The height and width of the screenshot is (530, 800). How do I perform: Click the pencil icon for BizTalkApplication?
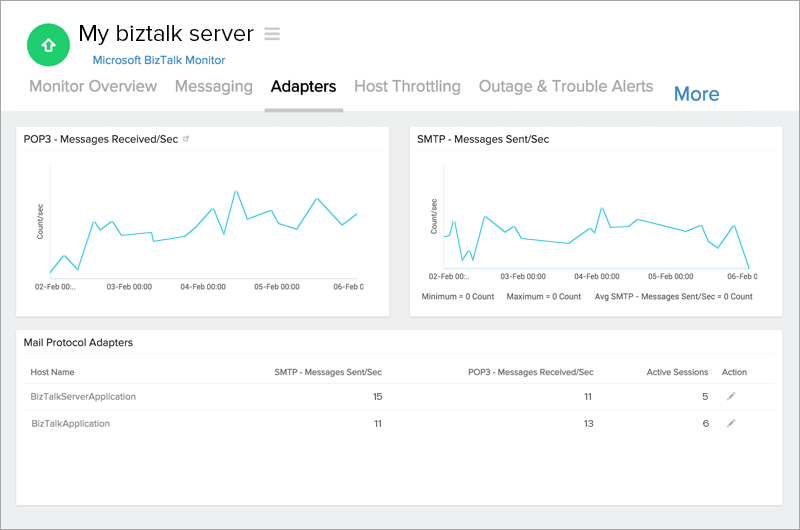[x=731, y=423]
